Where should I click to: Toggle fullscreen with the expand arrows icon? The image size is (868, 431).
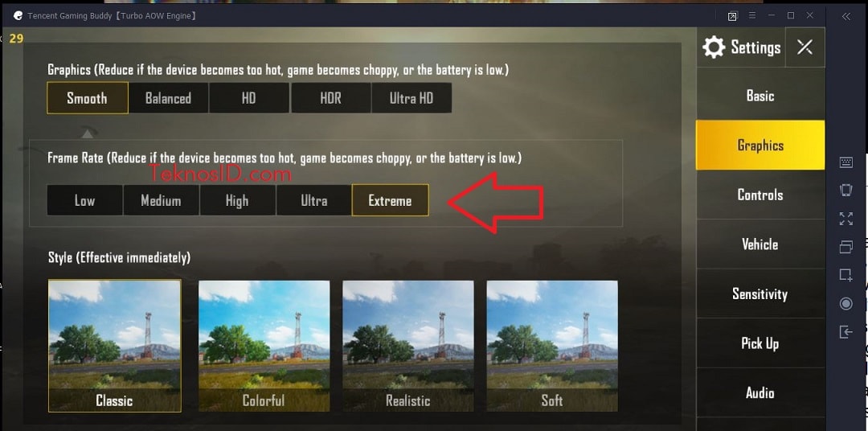pyautogui.click(x=845, y=218)
